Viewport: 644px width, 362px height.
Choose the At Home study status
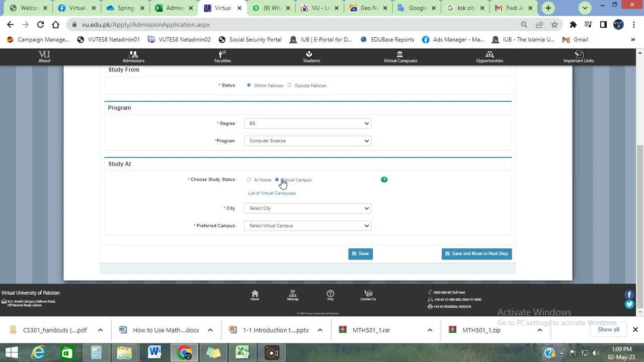pos(249,179)
